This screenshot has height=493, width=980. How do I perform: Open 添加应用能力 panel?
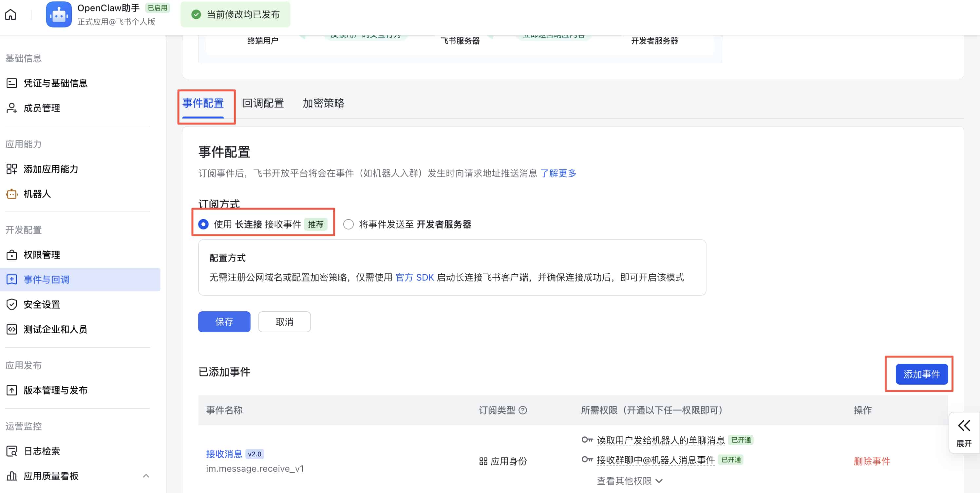click(x=51, y=169)
